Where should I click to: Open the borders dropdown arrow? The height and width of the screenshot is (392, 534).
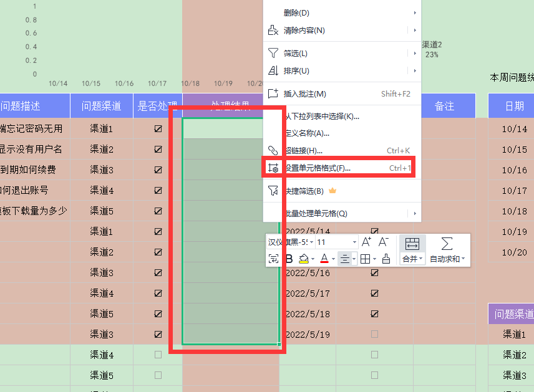375,259
